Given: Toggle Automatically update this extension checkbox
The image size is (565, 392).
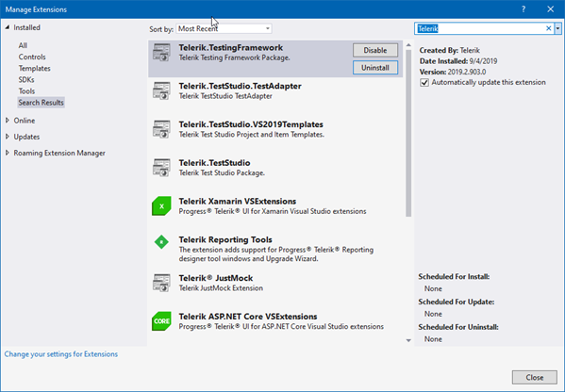Looking at the screenshot, I should tap(424, 82).
